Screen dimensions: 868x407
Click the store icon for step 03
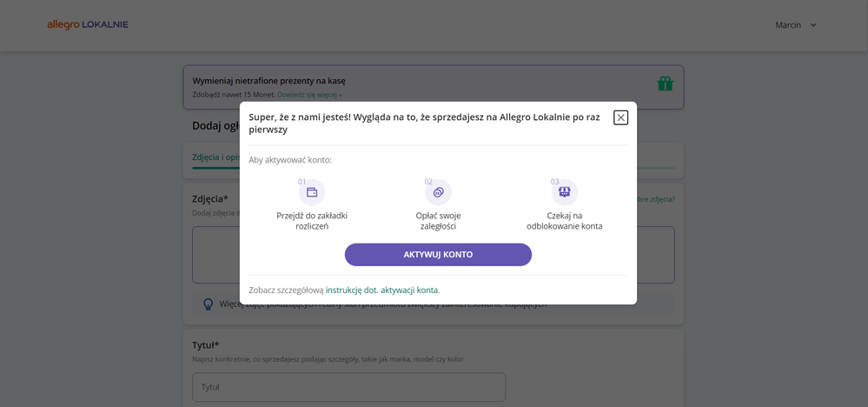coord(564,192)
